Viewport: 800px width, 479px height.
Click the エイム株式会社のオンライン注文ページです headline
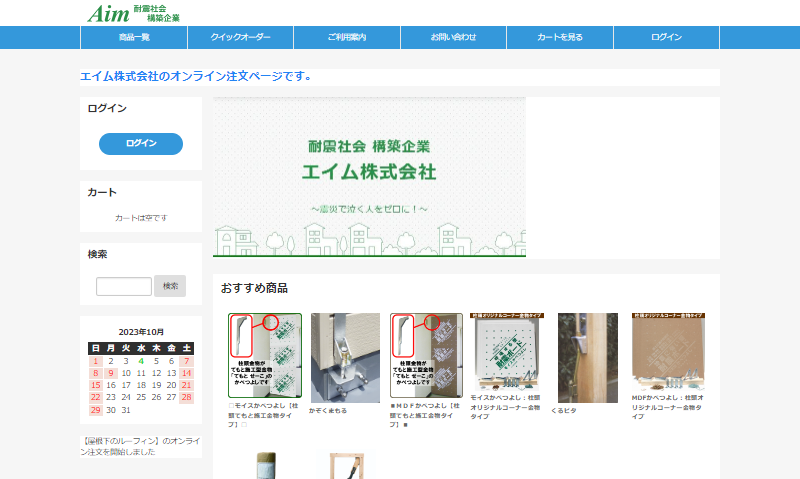pos(196,77)
